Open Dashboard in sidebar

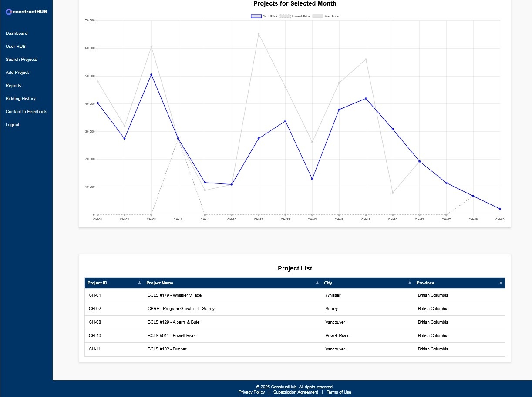tap(17, 33)
